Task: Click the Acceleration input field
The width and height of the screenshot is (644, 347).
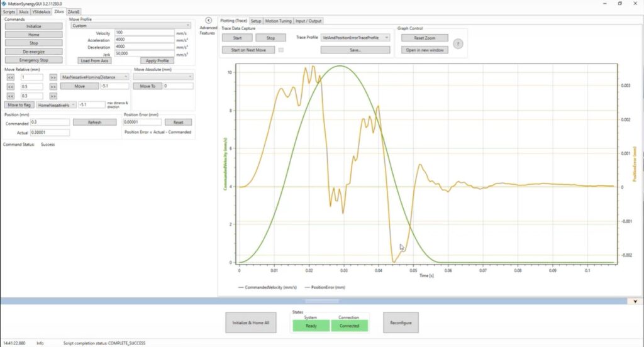Action: (145, 40)
